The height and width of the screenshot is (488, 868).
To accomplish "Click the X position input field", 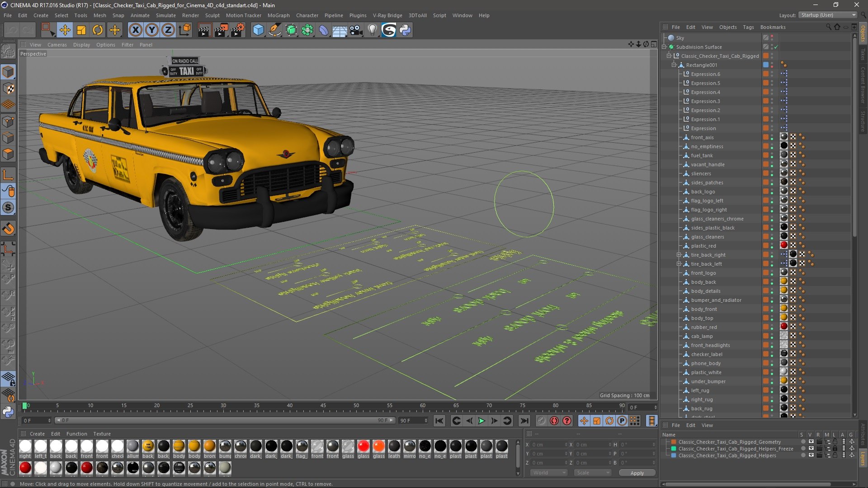I will [x=548, y=445].
